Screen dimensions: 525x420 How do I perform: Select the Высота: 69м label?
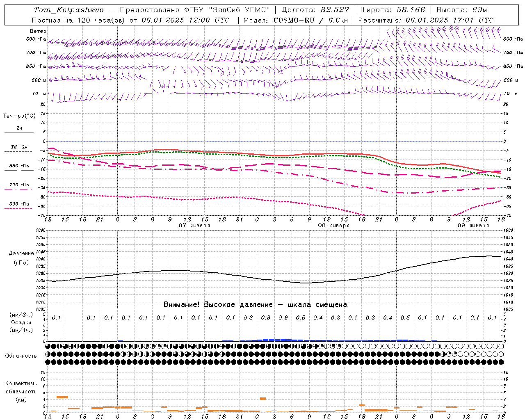click(462, 10)
